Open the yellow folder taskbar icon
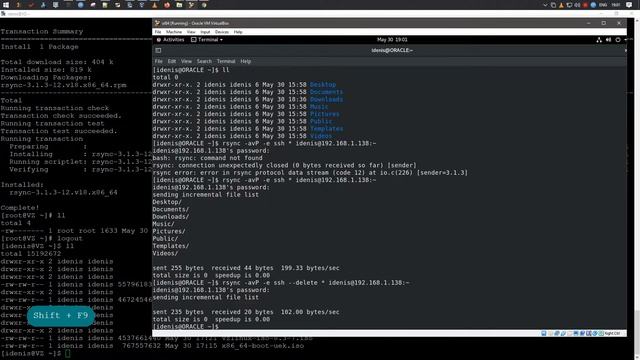 tap(179, 5)
